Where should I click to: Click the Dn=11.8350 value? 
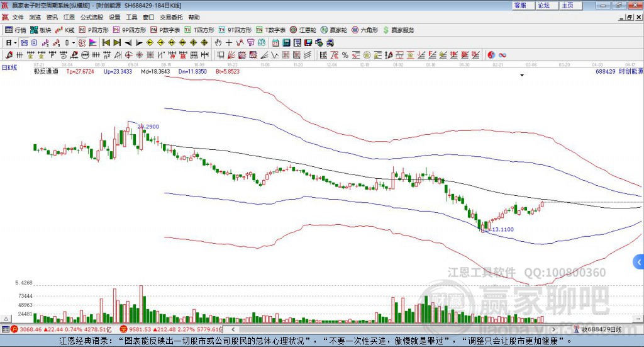(192, 71)
